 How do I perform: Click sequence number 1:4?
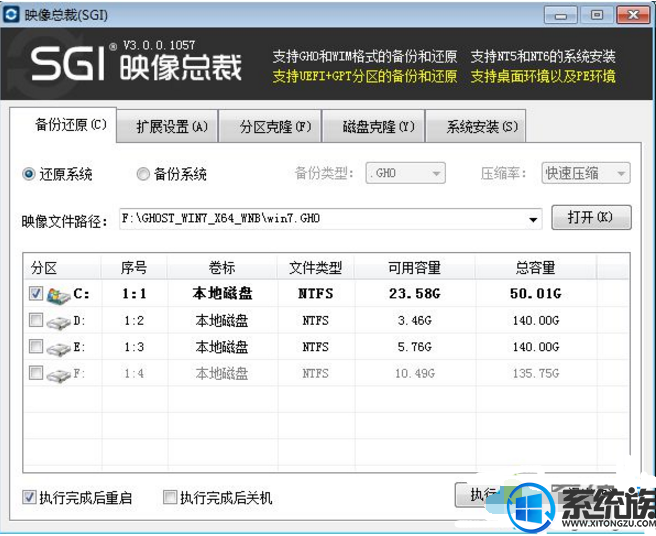point(134,373)
